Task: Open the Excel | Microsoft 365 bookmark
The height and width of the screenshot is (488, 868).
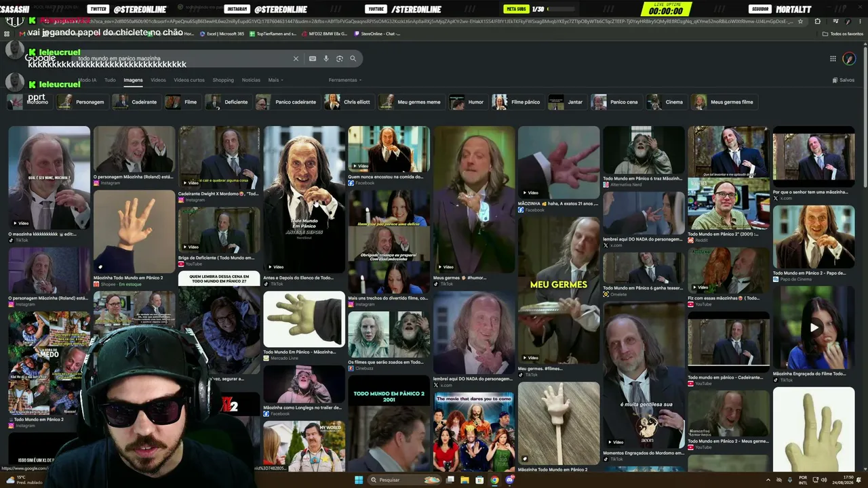Action: [x=221, y=34]
